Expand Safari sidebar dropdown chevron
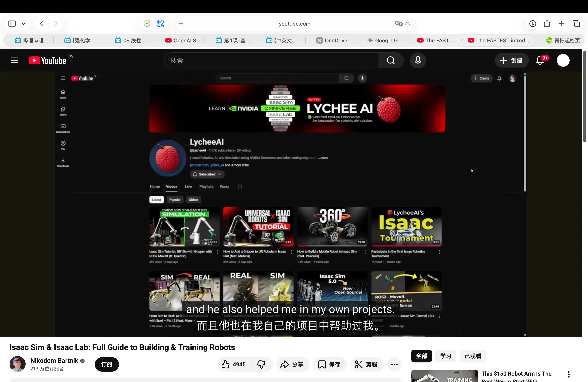This screenshot has height=382, width=588. 23,24
